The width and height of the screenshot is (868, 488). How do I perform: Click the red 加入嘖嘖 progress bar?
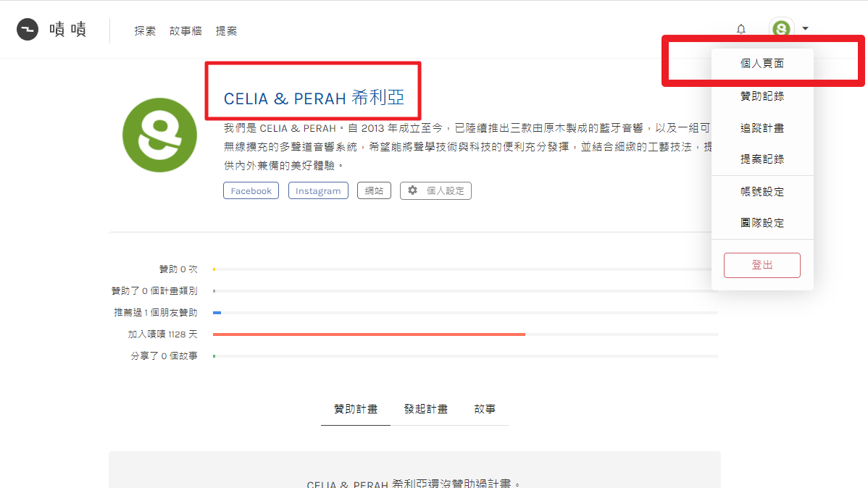pos(369,335)
